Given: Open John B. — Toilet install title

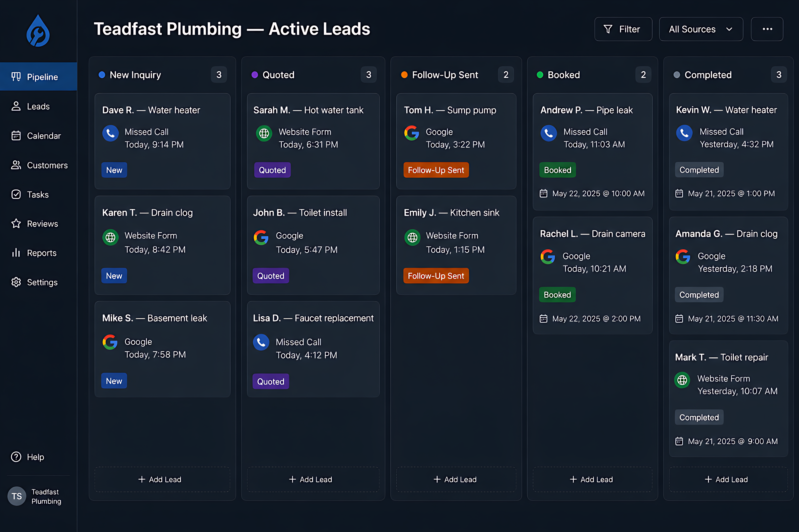Looking at the screenshot, I should 300,213.
